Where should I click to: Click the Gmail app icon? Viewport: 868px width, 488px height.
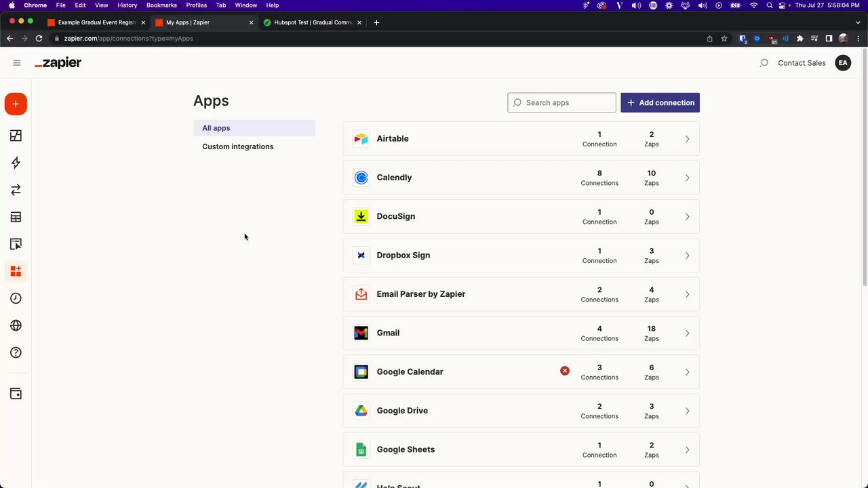coord(361,333)
